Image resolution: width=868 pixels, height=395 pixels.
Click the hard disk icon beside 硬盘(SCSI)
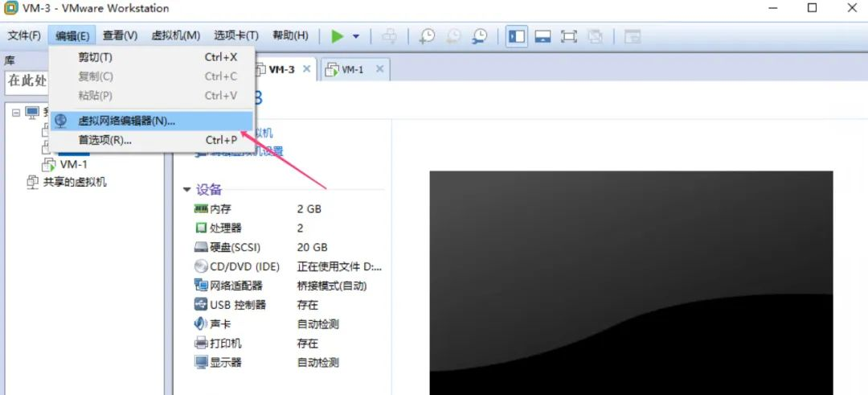click(x=201, y=247)
